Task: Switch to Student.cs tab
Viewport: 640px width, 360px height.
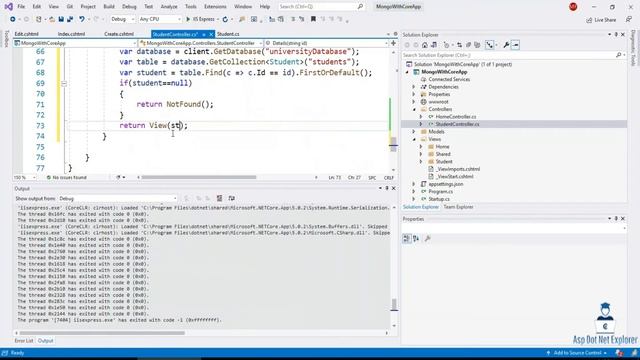Action: coord(228,34)
